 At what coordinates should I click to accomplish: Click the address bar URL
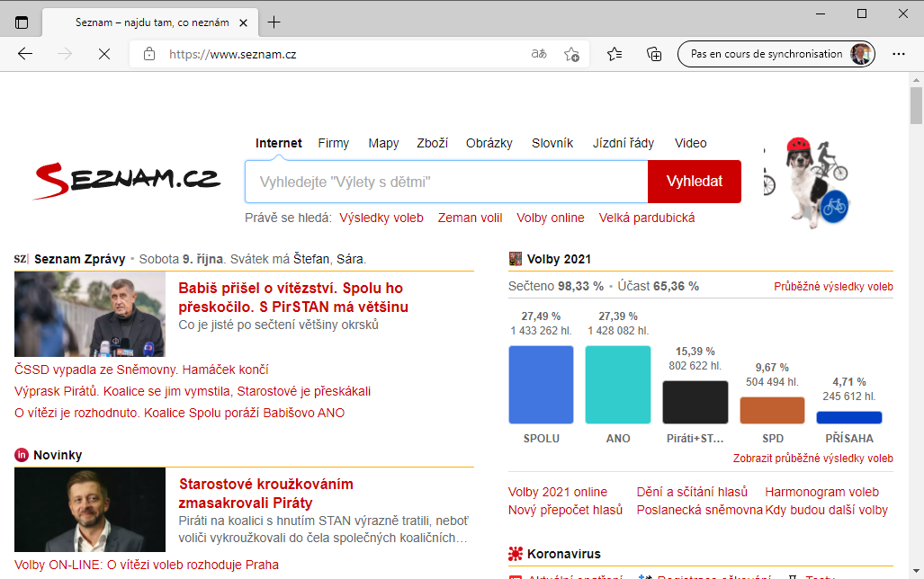click(233, 54)
